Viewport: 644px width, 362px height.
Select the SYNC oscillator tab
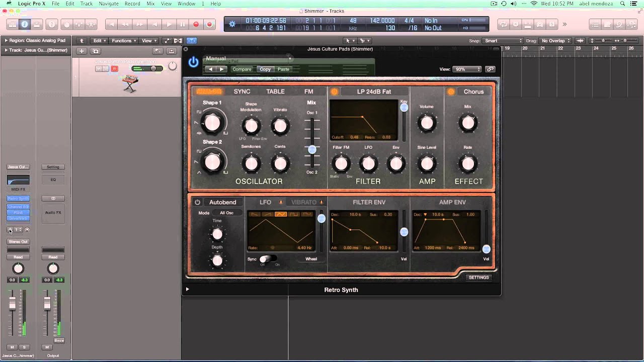242,92
